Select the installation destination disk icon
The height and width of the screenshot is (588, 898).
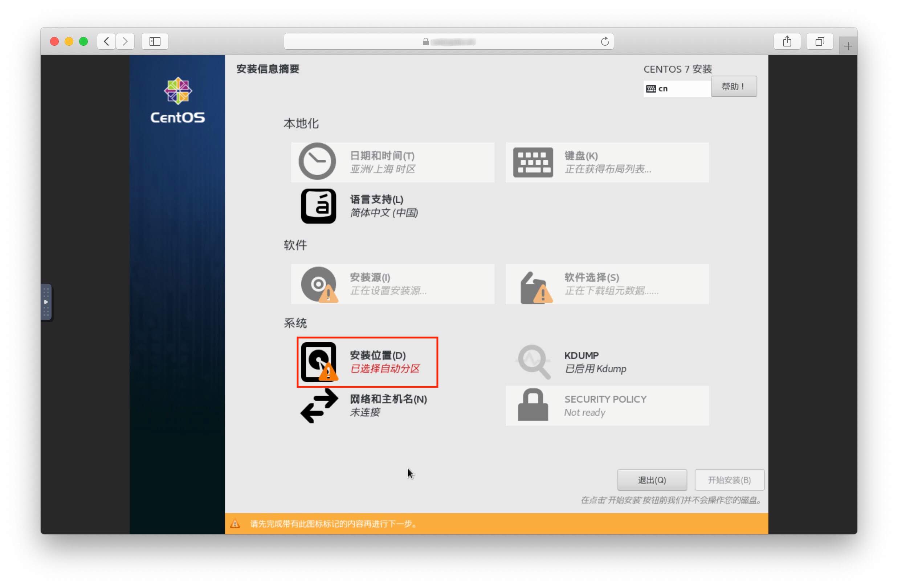[x=319, y=362]
